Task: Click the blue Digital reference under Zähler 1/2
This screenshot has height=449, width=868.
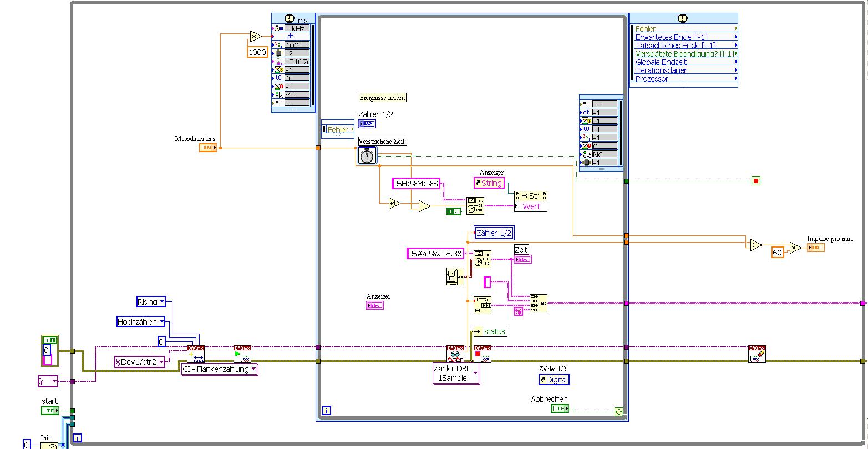Action: click(x=554, y=380)
